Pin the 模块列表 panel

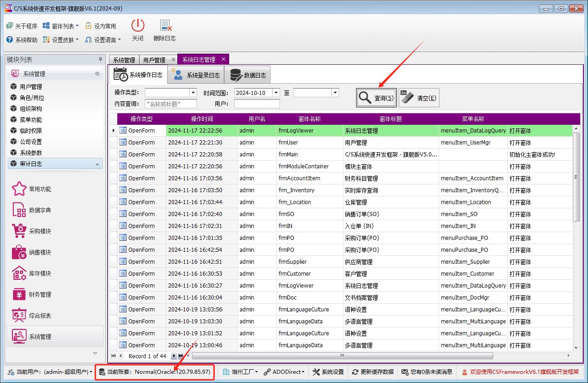(x=100, y=60)
